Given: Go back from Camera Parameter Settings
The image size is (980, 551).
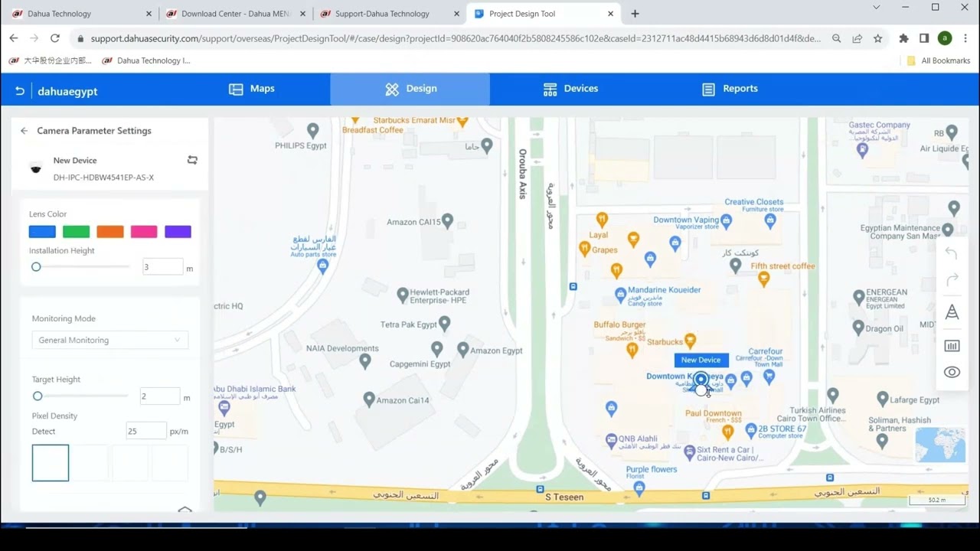Looking at the screenshot, I should (x=24, y=131).
